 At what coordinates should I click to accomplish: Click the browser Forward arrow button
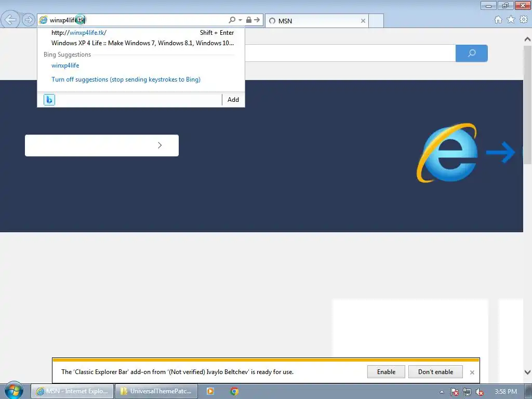[x=29, y=20]
